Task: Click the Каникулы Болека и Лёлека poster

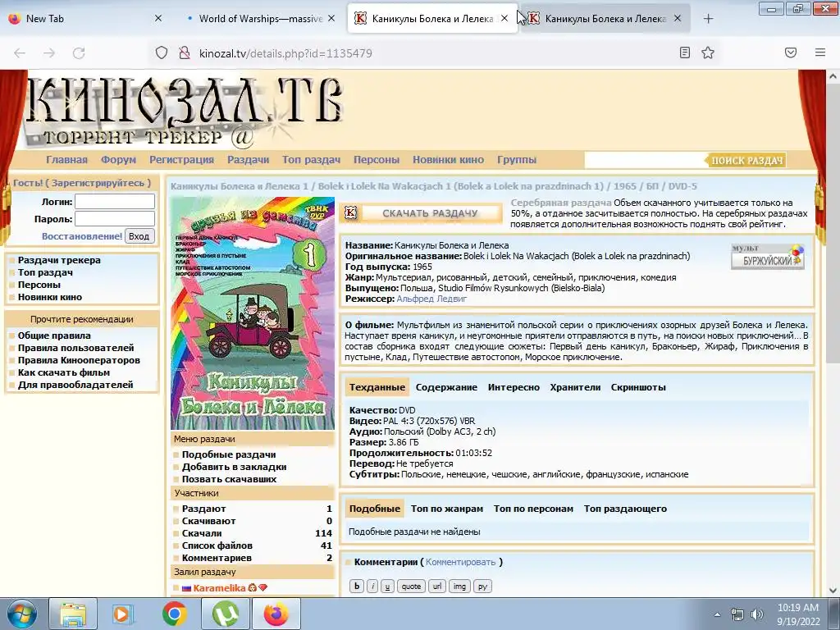Action: tap(253, 313)
